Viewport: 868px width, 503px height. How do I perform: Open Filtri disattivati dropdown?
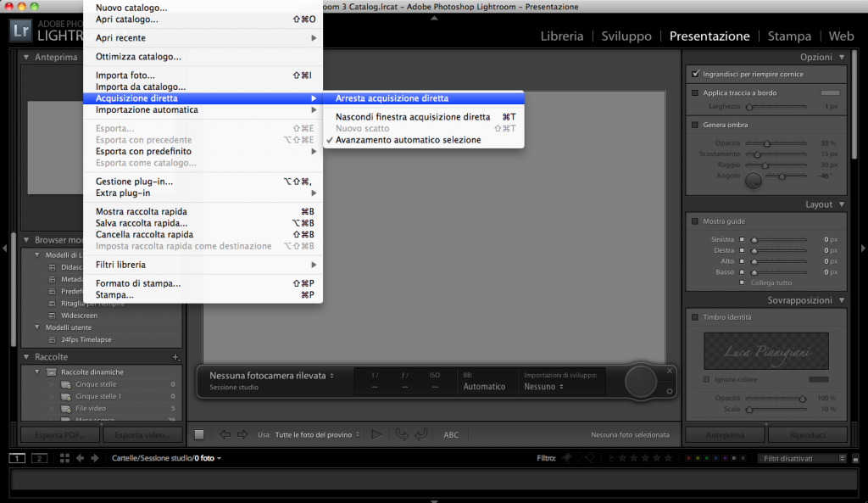802,459
